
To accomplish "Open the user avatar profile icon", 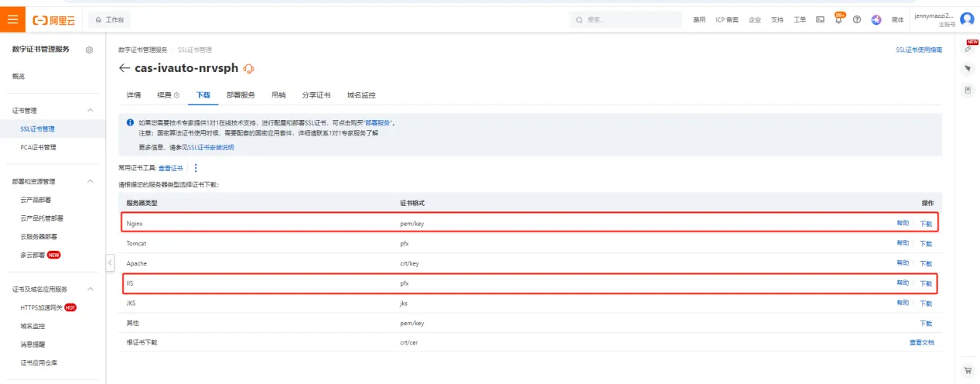I will [x=966, y=19].
